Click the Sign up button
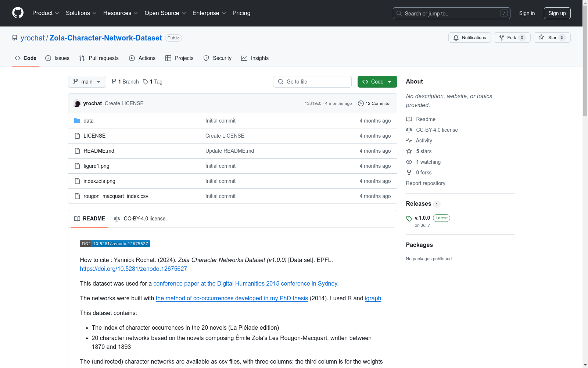Viewport: 588px width, 368px height. (x=557, y=13)
